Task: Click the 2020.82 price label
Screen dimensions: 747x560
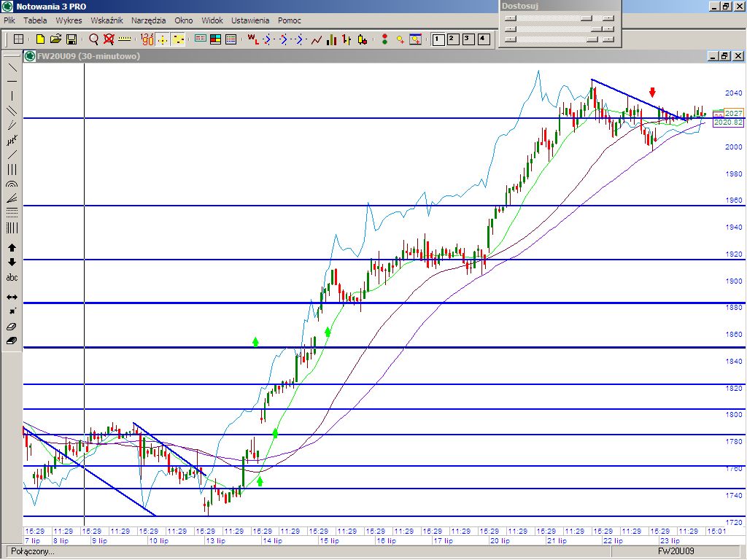Action: coord(729,122)
